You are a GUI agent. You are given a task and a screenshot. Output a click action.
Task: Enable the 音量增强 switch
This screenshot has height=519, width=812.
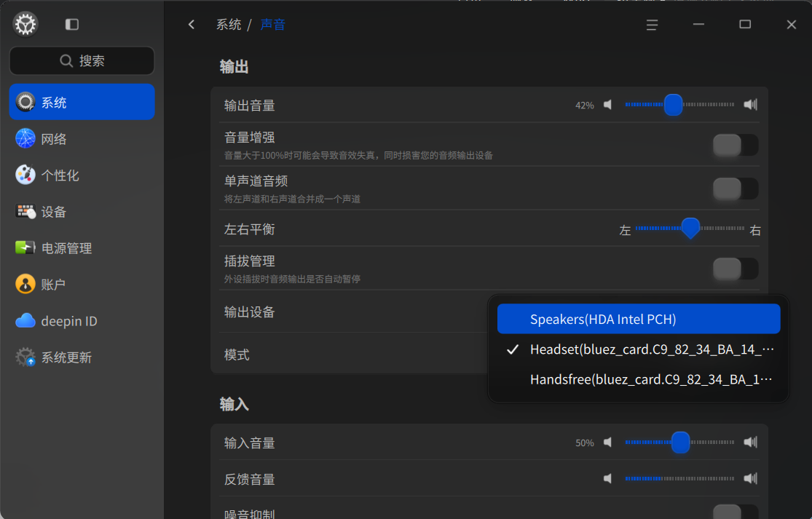[736, 145]
